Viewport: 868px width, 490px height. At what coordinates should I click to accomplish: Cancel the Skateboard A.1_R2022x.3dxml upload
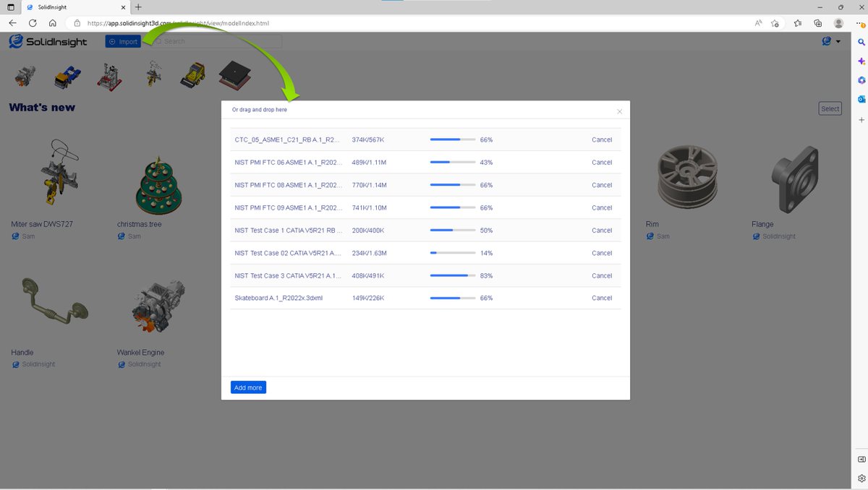pos(601,298)
